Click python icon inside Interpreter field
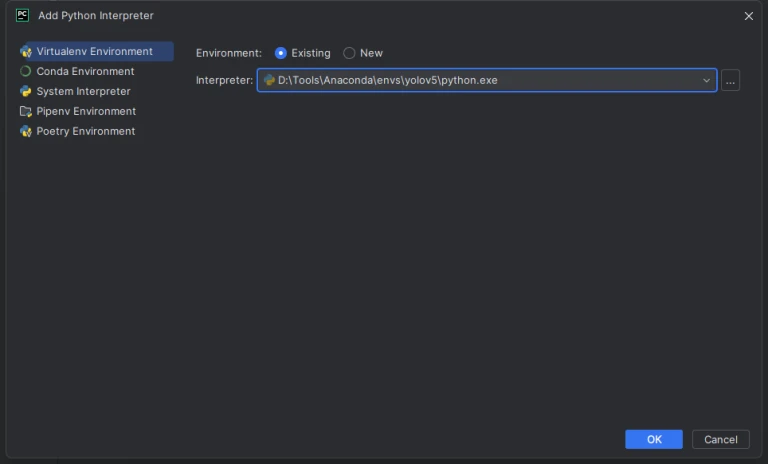The height and width of the screenshot is (464, 768). [269, 80]
